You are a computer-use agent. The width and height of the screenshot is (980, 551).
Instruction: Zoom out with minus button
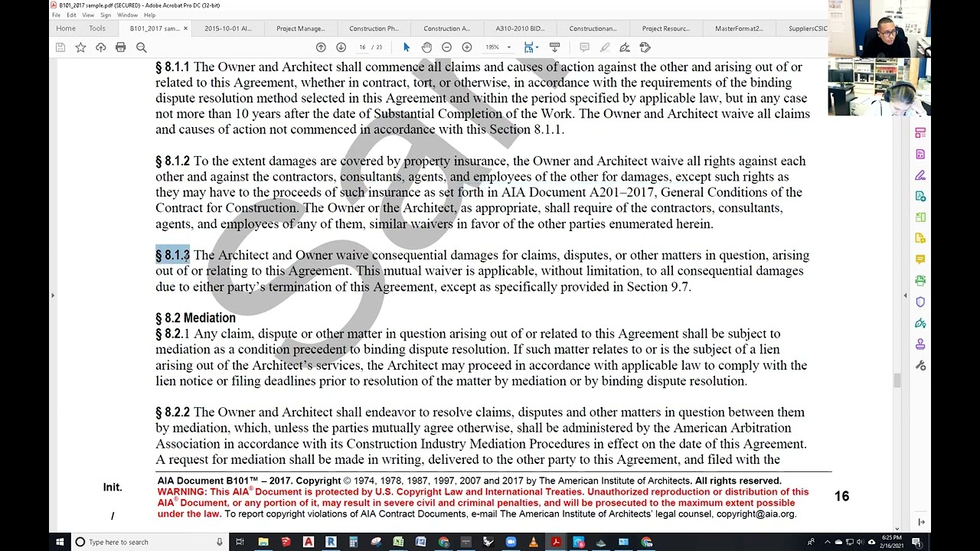pos(446,47)
